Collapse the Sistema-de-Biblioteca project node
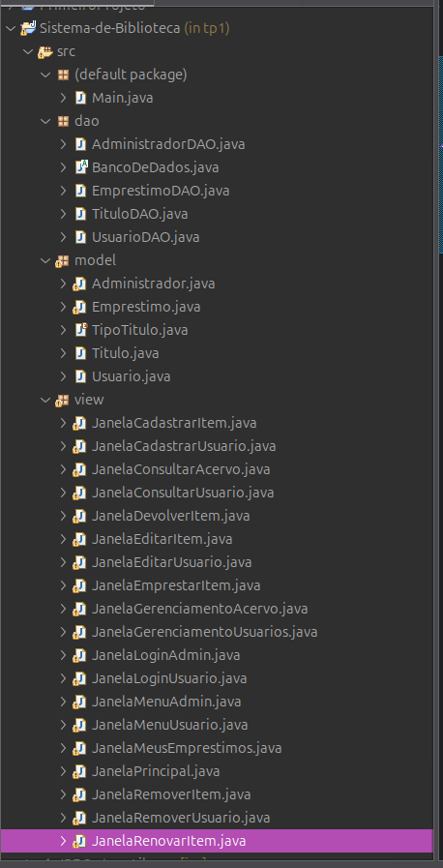The image size is (443, 868). [10, 28]
